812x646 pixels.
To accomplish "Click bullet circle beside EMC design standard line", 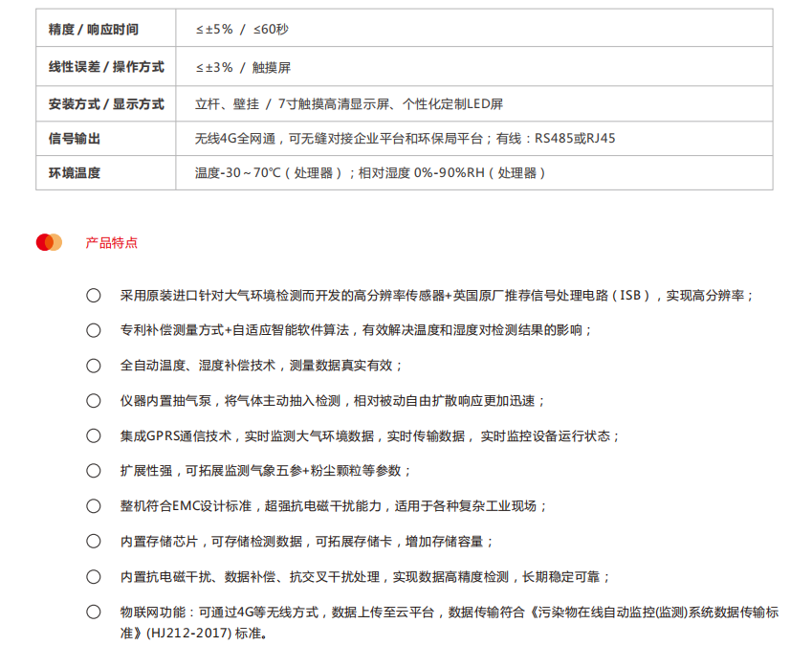I will coord(93,506).
